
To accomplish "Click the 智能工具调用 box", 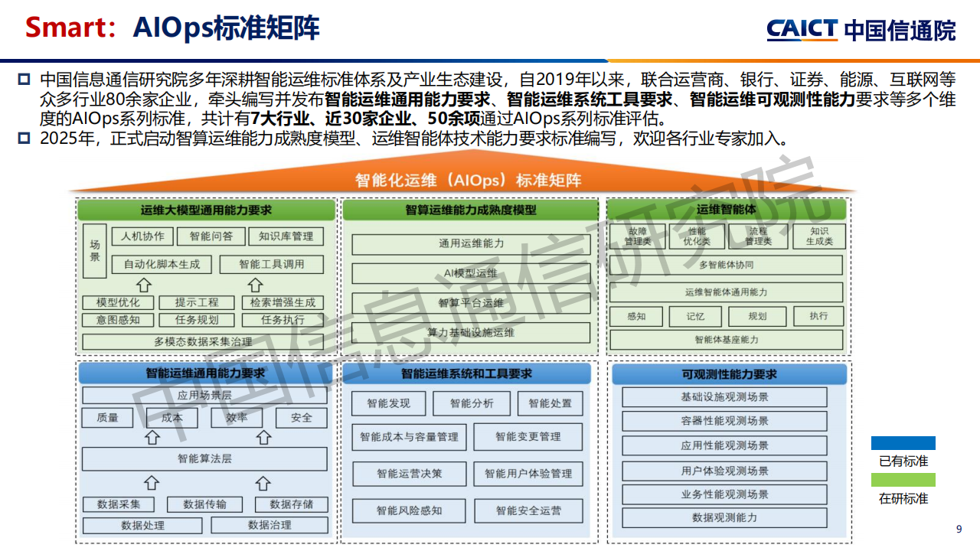I will point(271,264).
